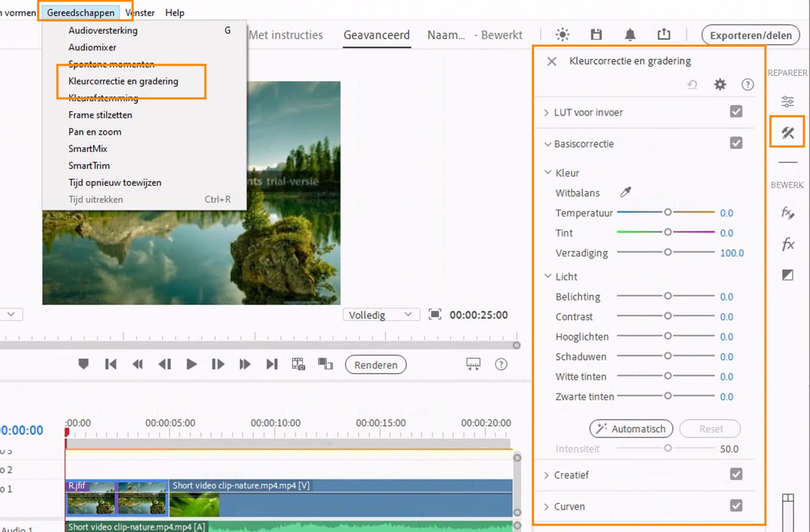Pick white balance with eyedropper
810x532 pixels.
tap(625, 192)
